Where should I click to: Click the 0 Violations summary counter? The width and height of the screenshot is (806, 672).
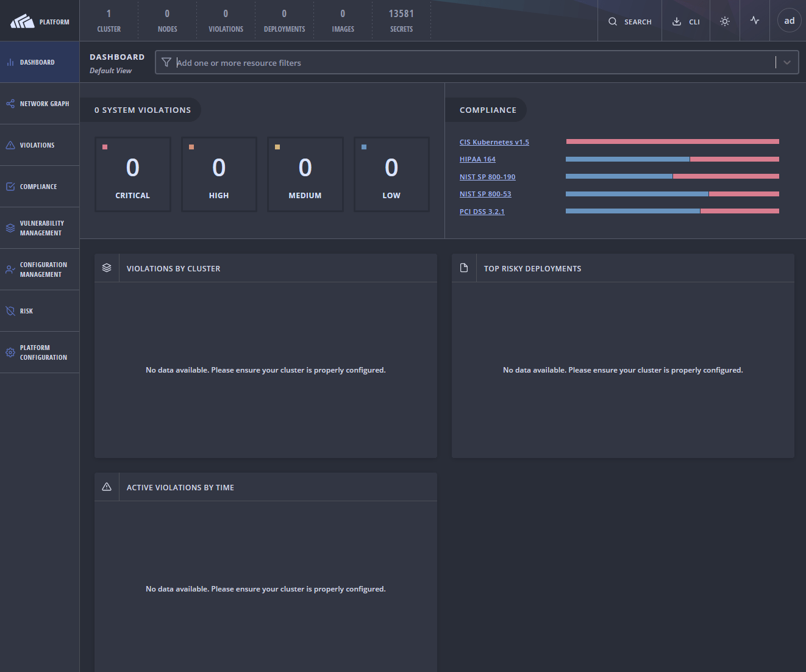pyautogui.click(x=226, y=21)
